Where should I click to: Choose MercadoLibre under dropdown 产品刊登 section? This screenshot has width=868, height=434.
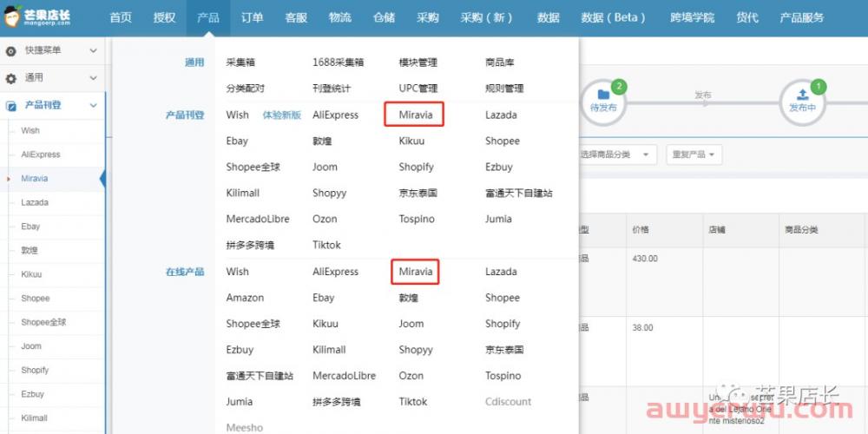tap(258, 220)
